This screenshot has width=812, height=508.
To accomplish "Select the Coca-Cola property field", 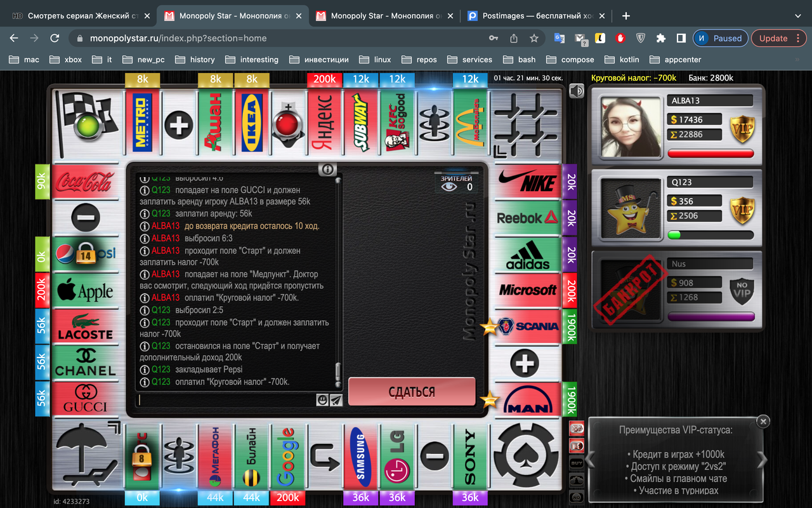I will [x=85, y=182].
